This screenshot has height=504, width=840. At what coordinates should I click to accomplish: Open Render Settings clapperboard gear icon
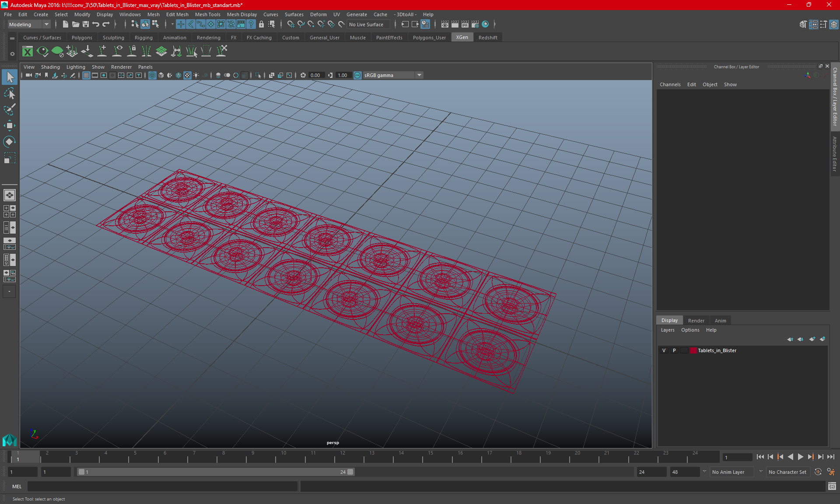point(475,24)
